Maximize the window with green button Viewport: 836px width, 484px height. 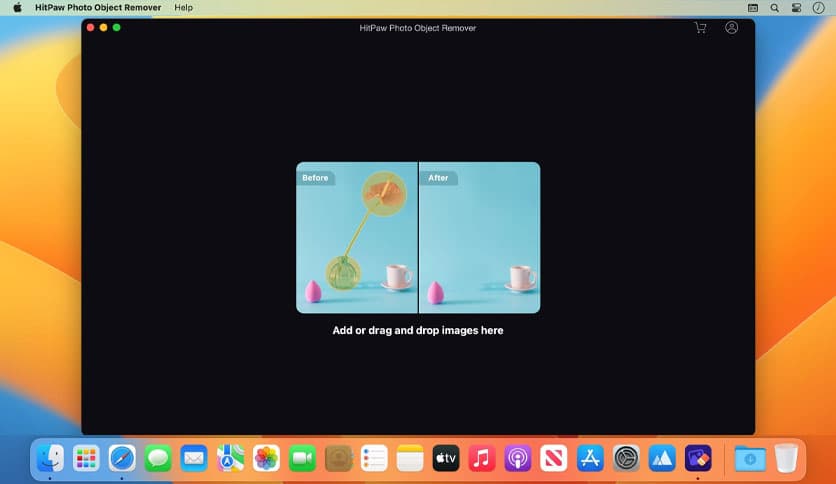click(117, 28)
